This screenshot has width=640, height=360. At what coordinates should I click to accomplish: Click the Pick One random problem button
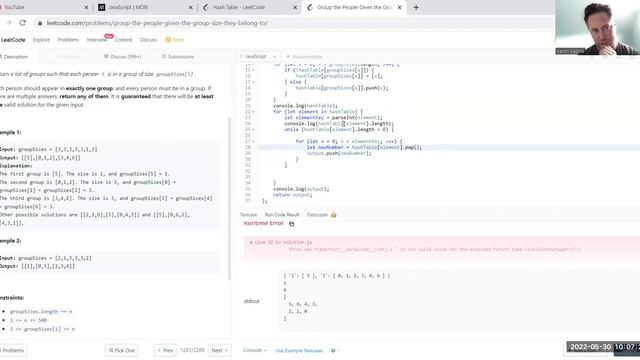(122, 351)
